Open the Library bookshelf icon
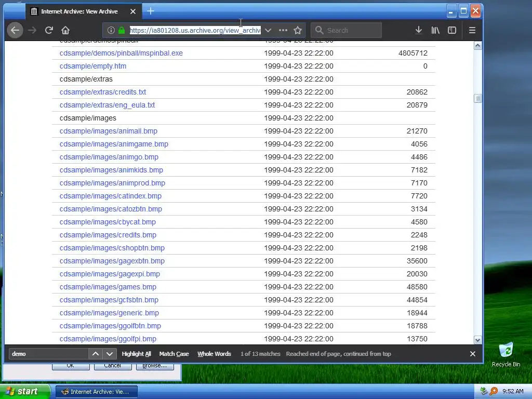532x399 pixels. pyautogui.click(x=435, y=30)
